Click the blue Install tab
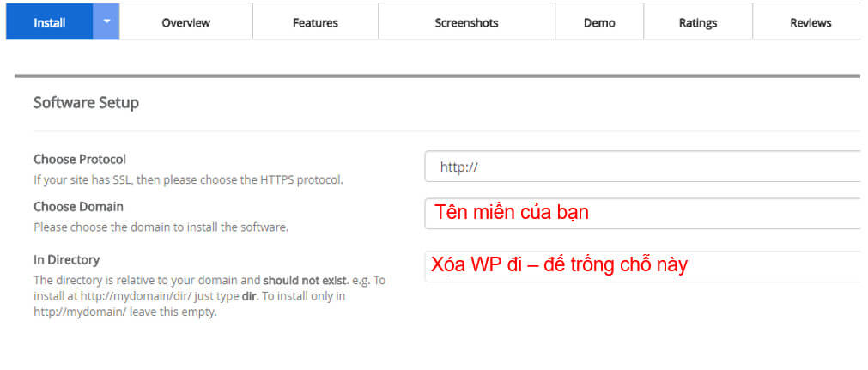The image size is (868, 370). pos(49,22)
